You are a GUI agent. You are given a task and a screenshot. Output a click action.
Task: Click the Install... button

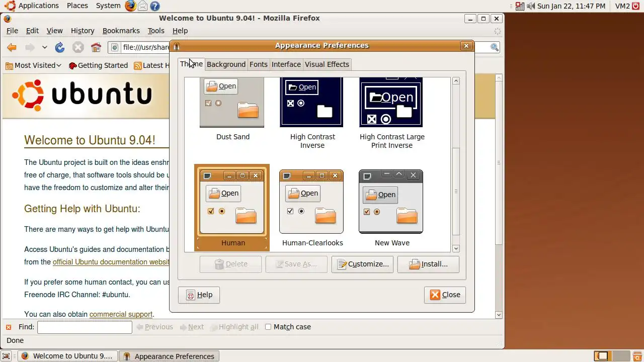(428, 264)
